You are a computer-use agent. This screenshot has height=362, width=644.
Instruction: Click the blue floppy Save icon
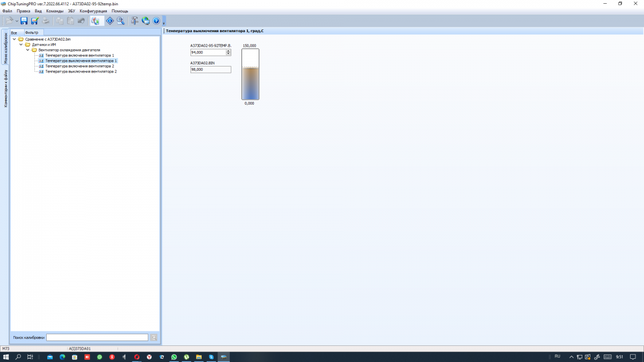click(x=24, y=21)
